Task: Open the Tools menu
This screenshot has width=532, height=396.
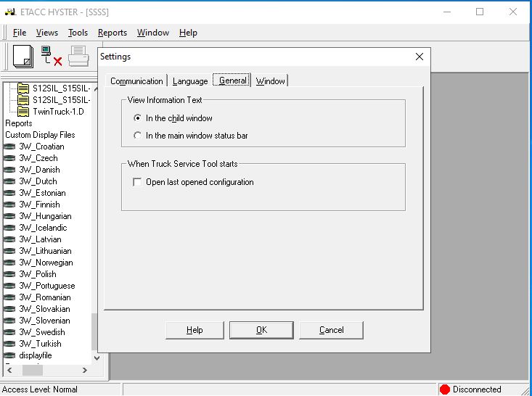Action: (78, 33)
